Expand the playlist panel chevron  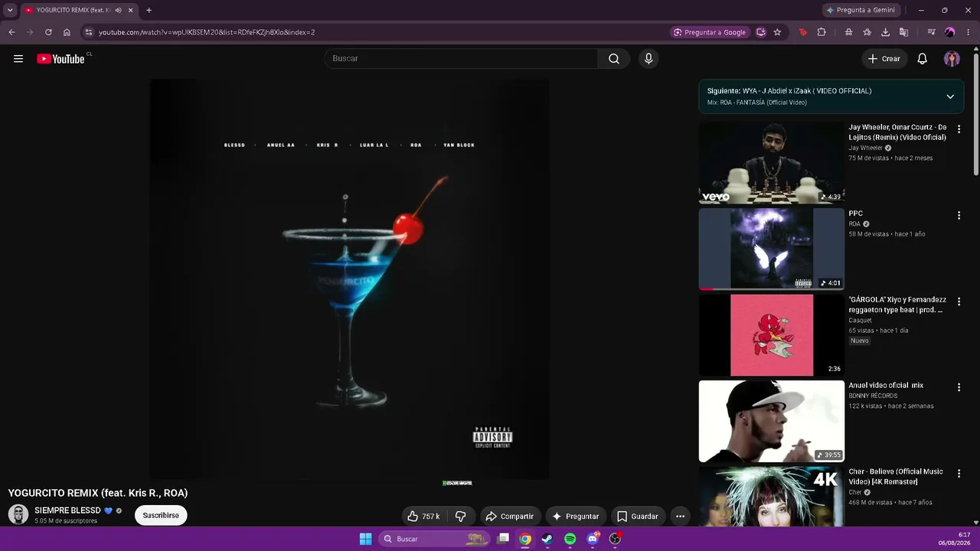tap(950, 96)
